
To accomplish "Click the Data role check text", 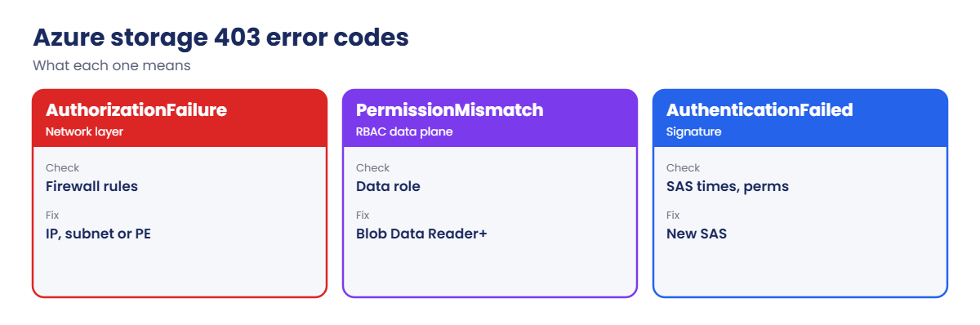I will (388, 186).
